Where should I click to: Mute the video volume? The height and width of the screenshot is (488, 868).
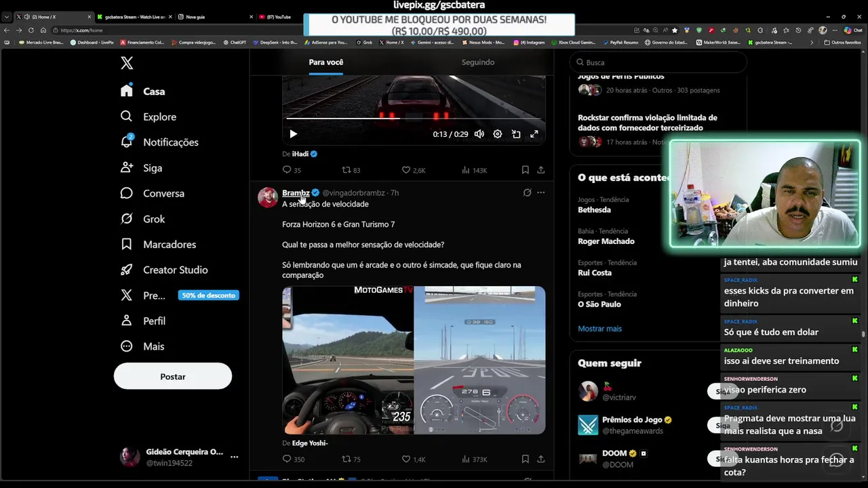coord(479,134)
